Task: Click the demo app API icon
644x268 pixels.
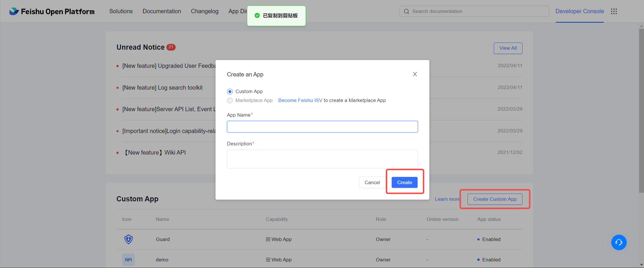Action: [128, 259]
